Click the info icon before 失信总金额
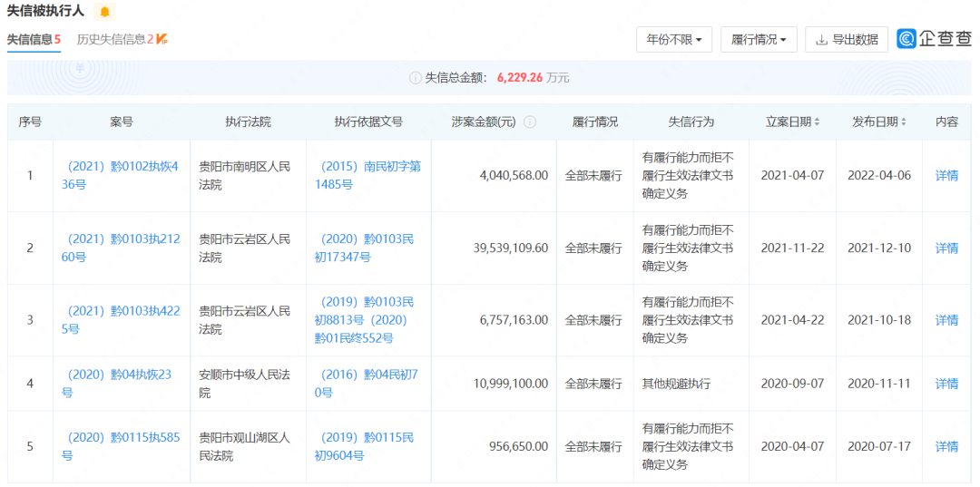This screenshot has width=980, height=487. [x=416, y=78]
